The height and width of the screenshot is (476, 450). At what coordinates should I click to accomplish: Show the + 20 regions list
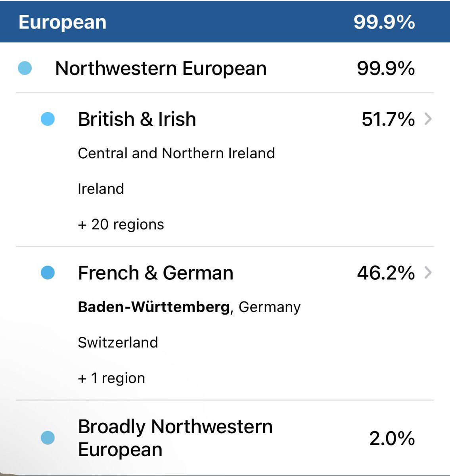pyautogui.click(x=121, y=225)
